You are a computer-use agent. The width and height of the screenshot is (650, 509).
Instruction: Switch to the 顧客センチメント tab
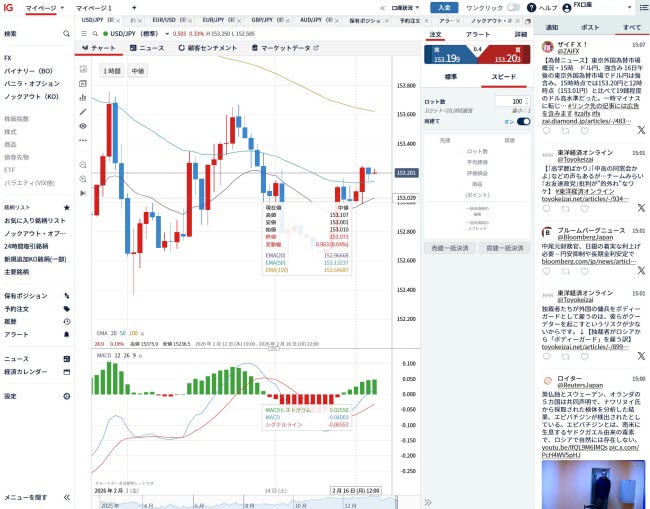tap(208, 48)
